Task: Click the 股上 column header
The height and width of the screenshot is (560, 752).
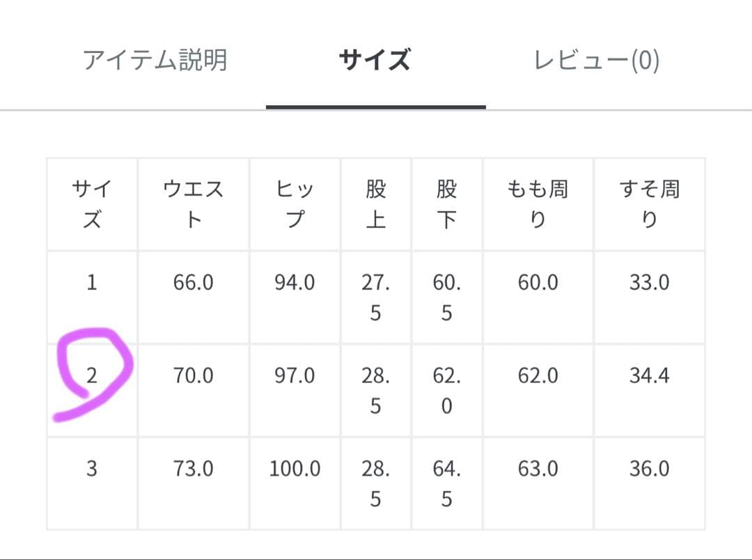Action: 375,203
